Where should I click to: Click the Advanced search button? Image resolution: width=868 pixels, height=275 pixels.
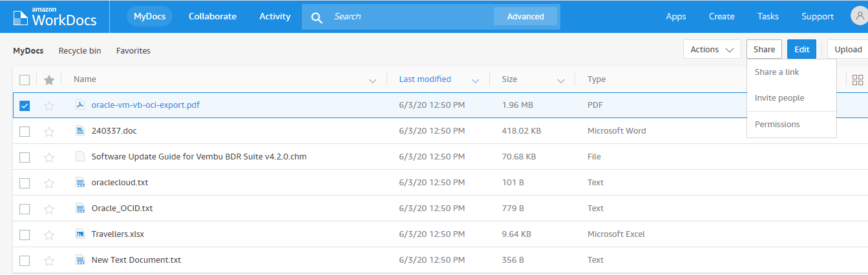tap(525, 17)
